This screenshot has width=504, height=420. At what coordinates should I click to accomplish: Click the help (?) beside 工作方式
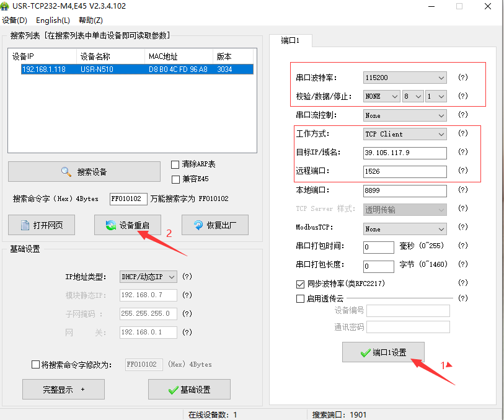pyautogui.click(x=462, y=134)
